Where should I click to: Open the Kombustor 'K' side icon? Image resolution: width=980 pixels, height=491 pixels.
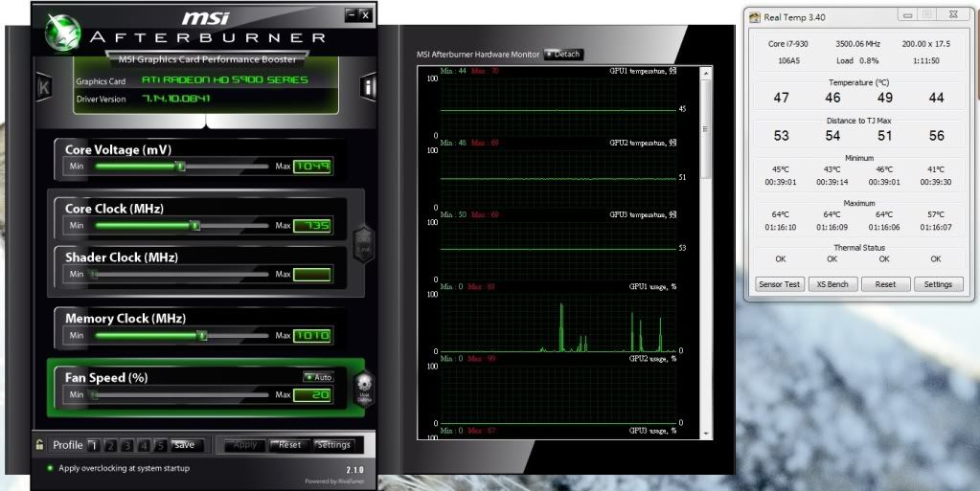[x=43, y=87]
